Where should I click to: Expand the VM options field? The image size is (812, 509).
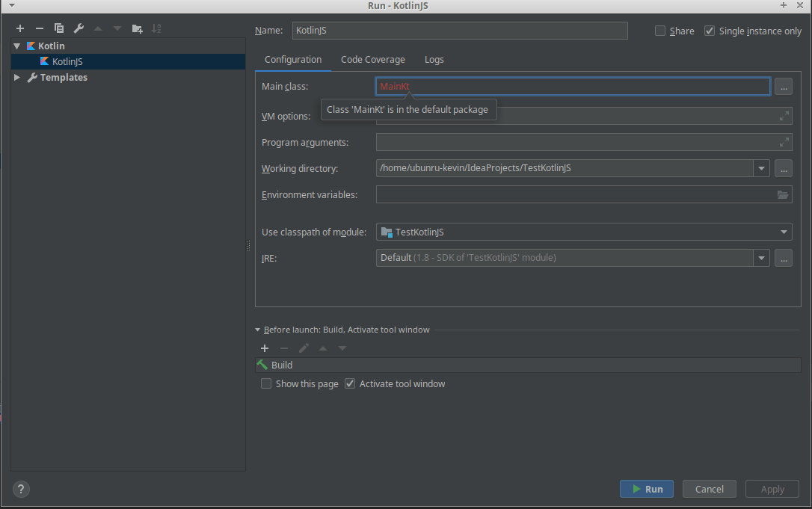(x=784, y=116)
